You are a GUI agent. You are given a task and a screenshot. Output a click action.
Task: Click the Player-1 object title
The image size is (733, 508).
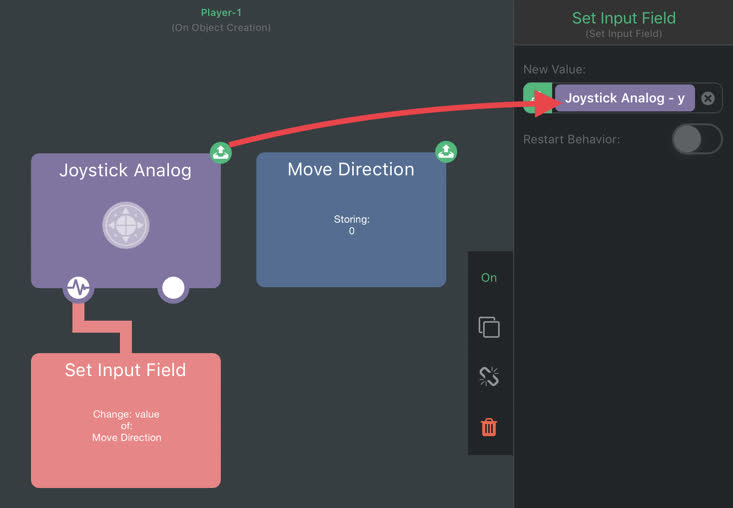click(221, 13)
